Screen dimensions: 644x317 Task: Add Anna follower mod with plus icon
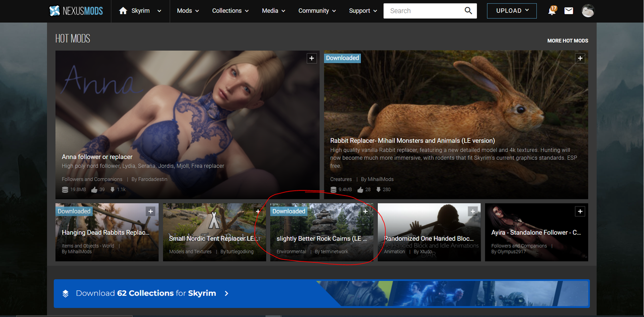coord(311,58)
